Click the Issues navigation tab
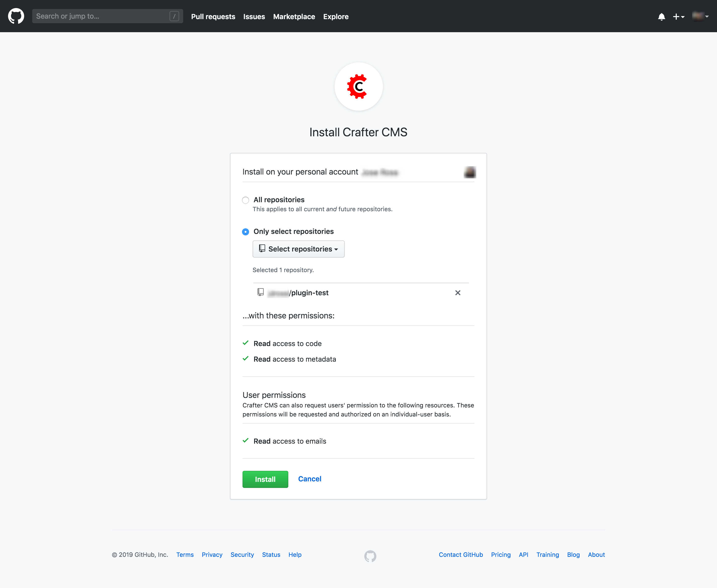The image size is (717, 588). click(254, 16)
